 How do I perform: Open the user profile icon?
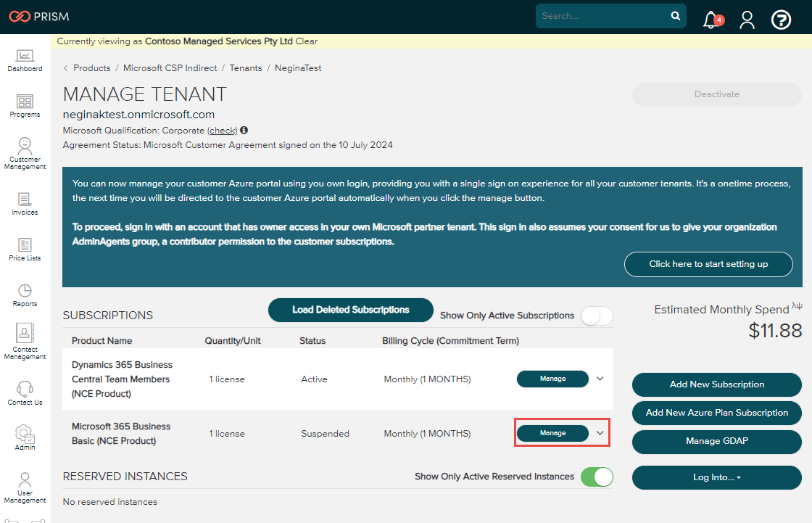pos(747,20)
